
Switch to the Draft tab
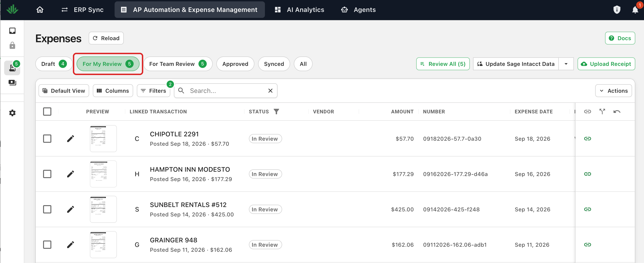[x=54, y=64]
